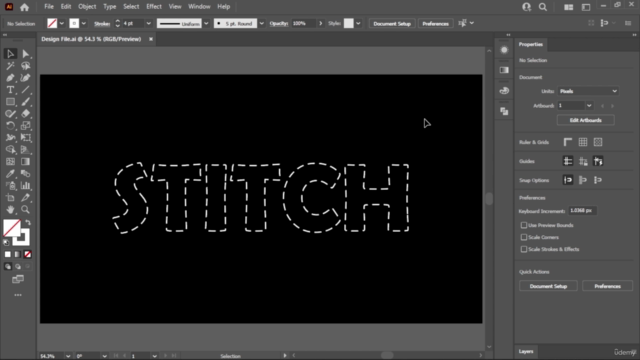Screen dimensions: 640x360
Task: Switch to the Layers tab
Action: point(526,351)
